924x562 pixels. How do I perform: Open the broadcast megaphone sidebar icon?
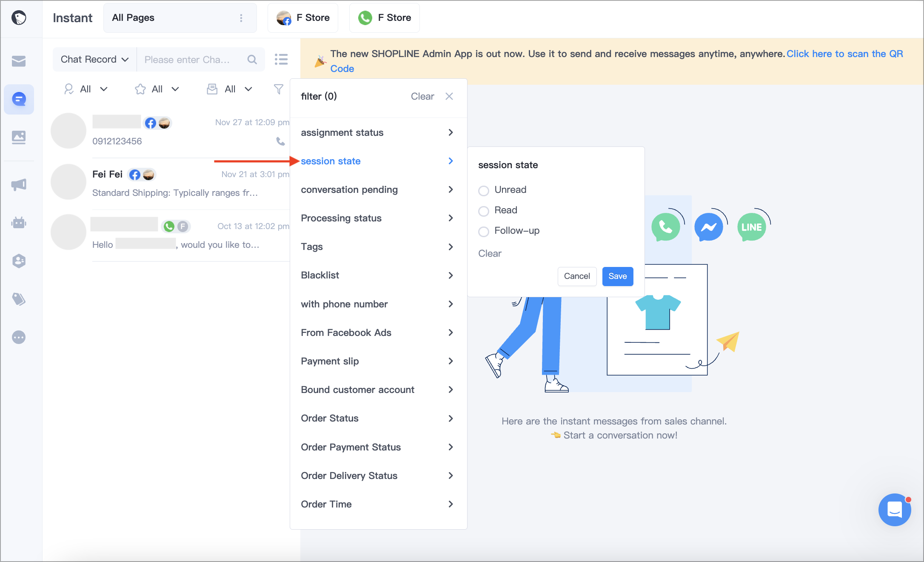point(19,184)
